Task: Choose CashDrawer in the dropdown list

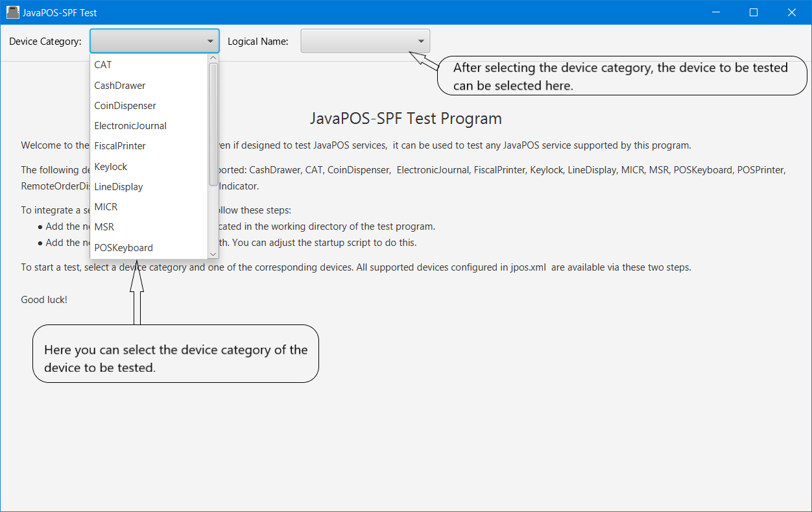Action: click(x=120, y=86)
